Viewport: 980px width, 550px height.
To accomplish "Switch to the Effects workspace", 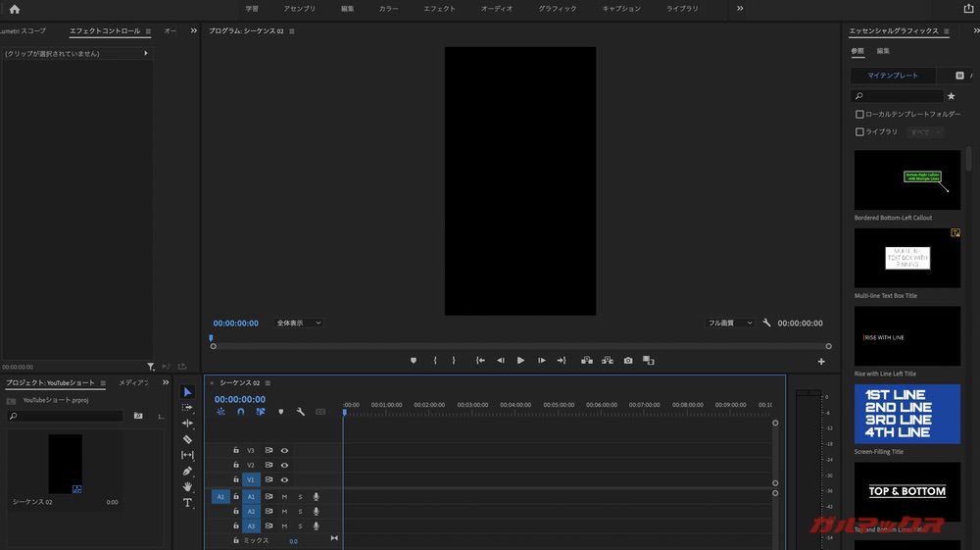I will pyautogui.click(x=439, y=9).
